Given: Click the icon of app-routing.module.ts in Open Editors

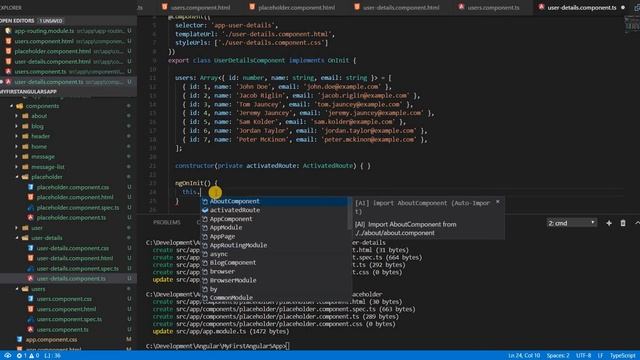Looking at the screenshot, I should click(x=8, y=31).
